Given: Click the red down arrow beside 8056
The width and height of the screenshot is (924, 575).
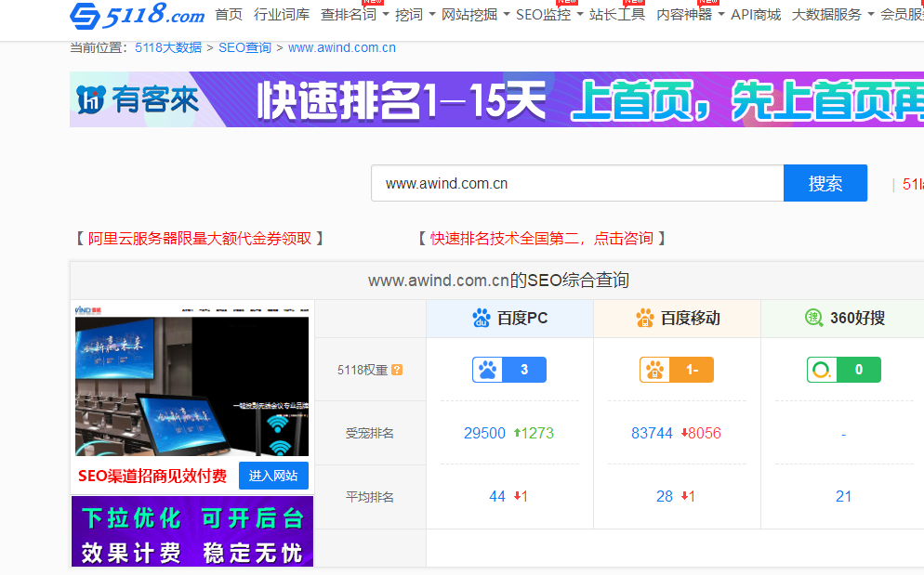Looking at the screenshot, I should [x=684, y=433].
